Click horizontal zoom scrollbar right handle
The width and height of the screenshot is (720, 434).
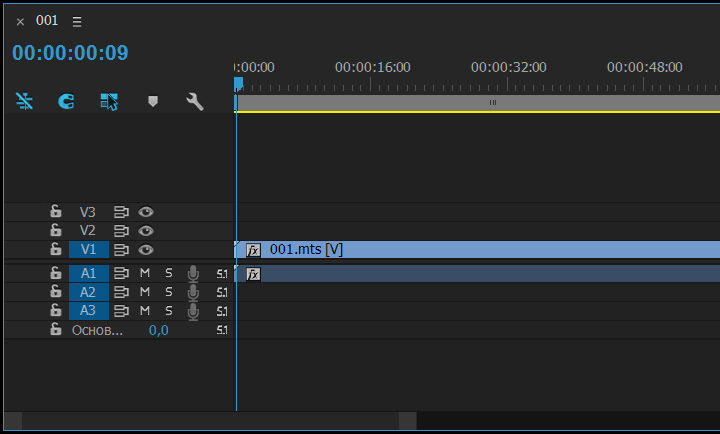point(408,421)
